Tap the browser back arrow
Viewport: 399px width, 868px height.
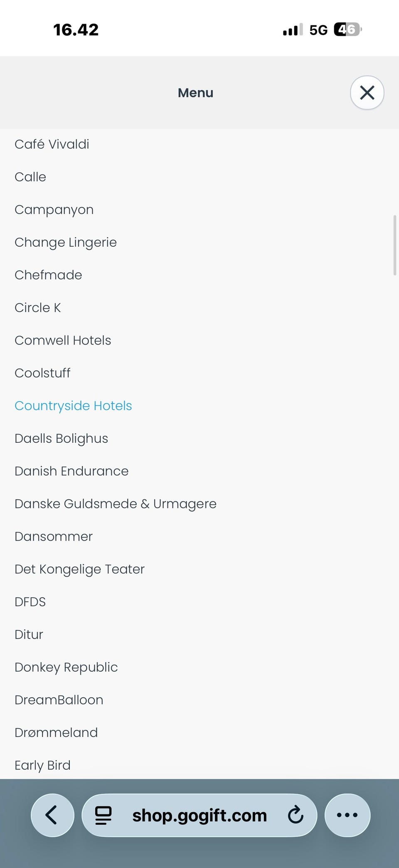[x=52, y=815]
